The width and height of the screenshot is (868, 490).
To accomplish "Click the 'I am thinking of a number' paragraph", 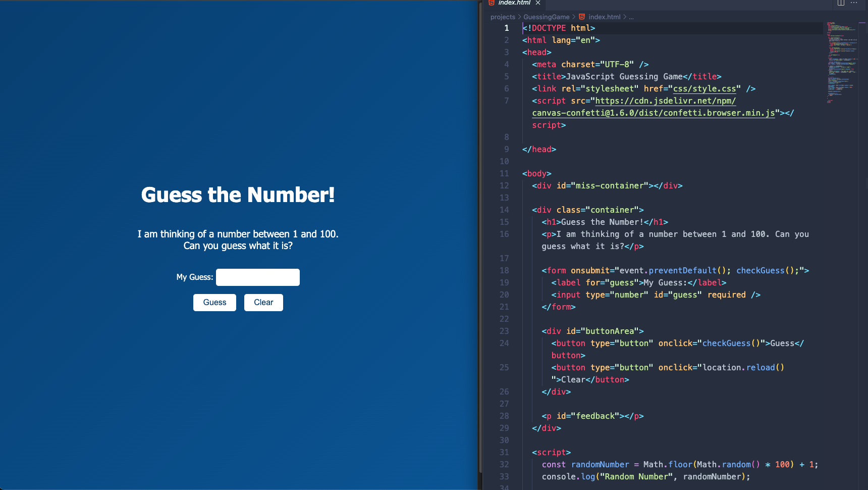I will [238, 240].
